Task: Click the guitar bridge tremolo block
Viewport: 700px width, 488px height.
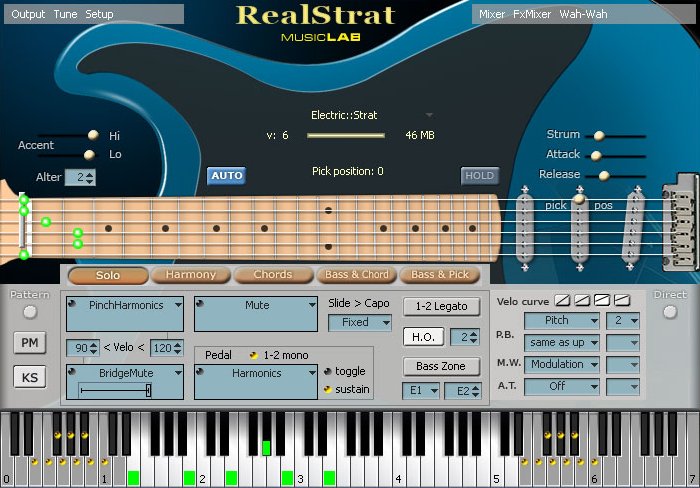Action: [679, 223]
